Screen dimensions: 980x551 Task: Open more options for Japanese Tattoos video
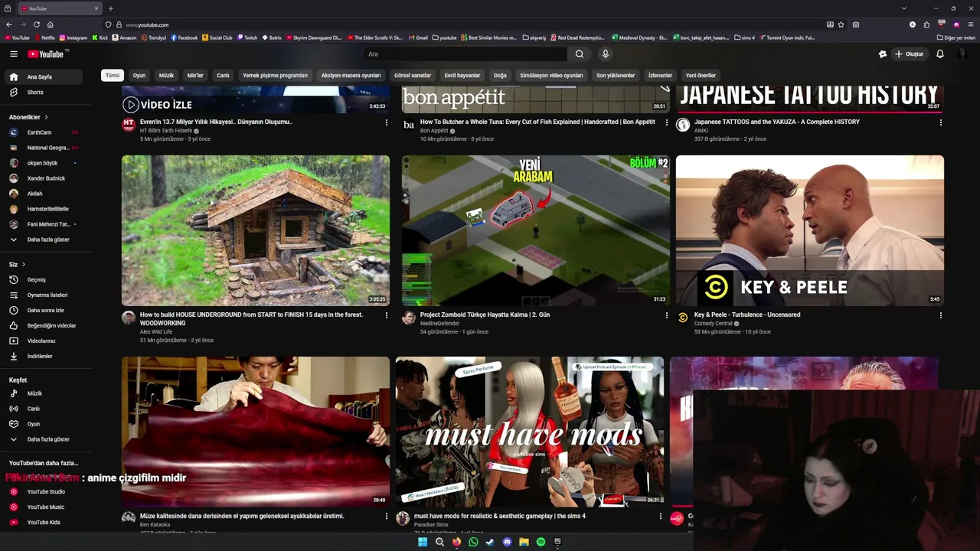(x=940, y=122)
